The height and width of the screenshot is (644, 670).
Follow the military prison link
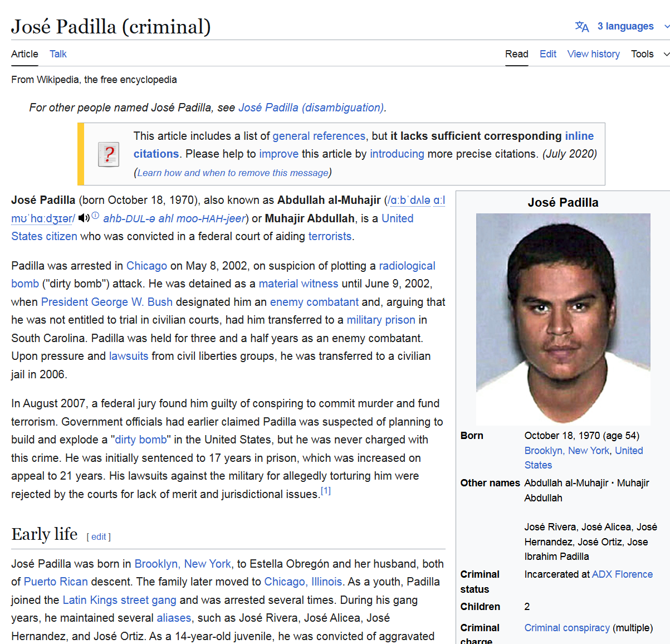tap(381, 320)
